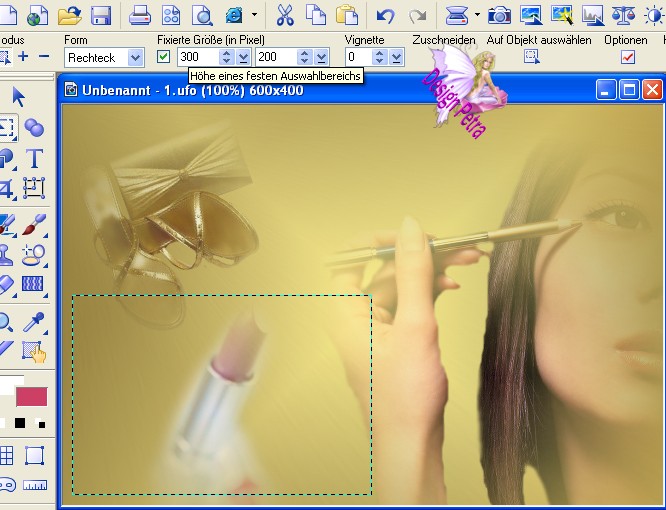Click the image enhancement wand icon
The width and height of the screenshot is (666, 510).
[x=562, y=15]
